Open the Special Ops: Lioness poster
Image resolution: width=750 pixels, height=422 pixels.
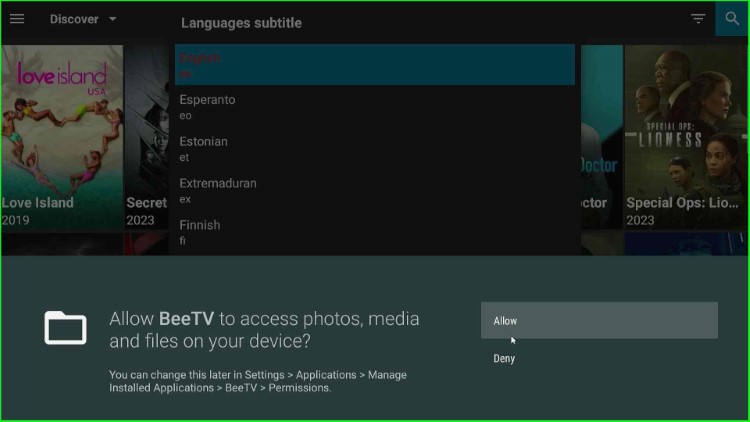(686, 137)
